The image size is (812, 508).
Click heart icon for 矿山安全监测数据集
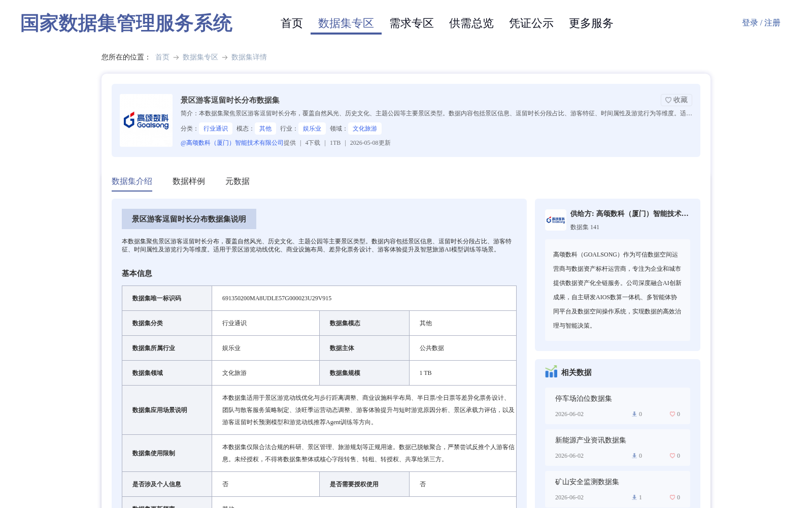pos(672,497)
